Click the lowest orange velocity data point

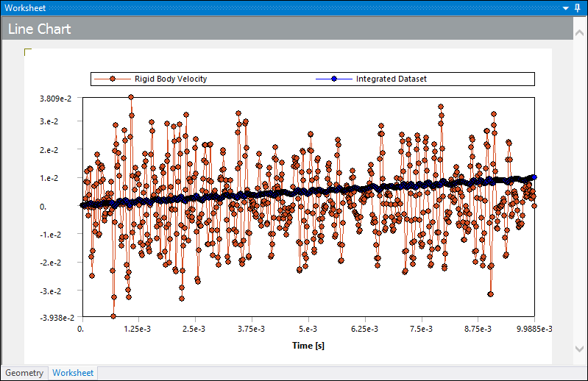pos(113,316)
